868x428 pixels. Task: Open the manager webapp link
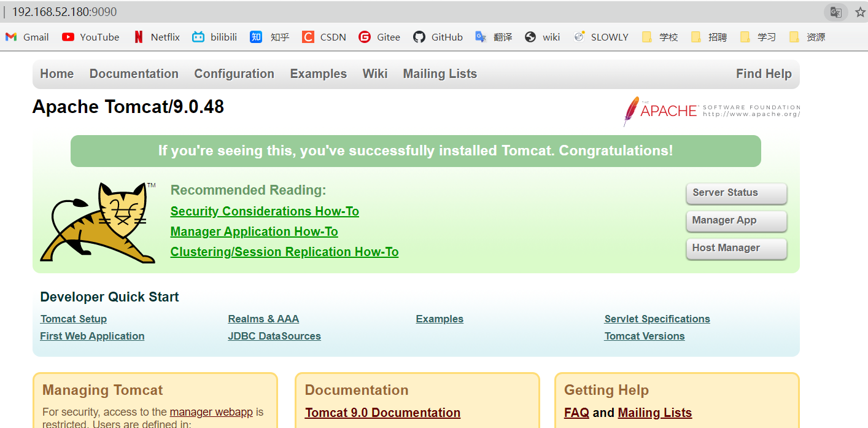(x=211, y=412)
